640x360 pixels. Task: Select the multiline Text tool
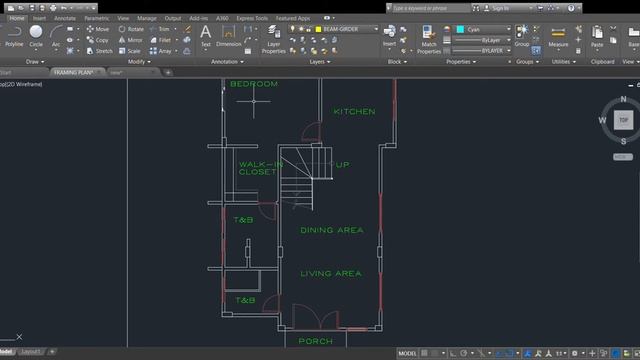point(206,36)
